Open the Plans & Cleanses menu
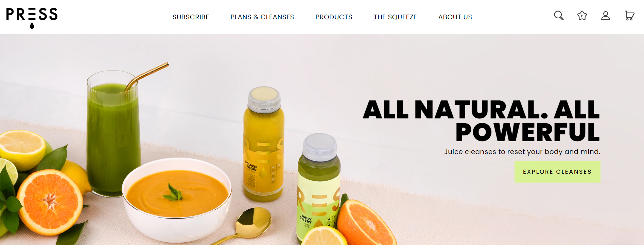The height and width of the screenshot is (245, 644). [x=262, y=17]
